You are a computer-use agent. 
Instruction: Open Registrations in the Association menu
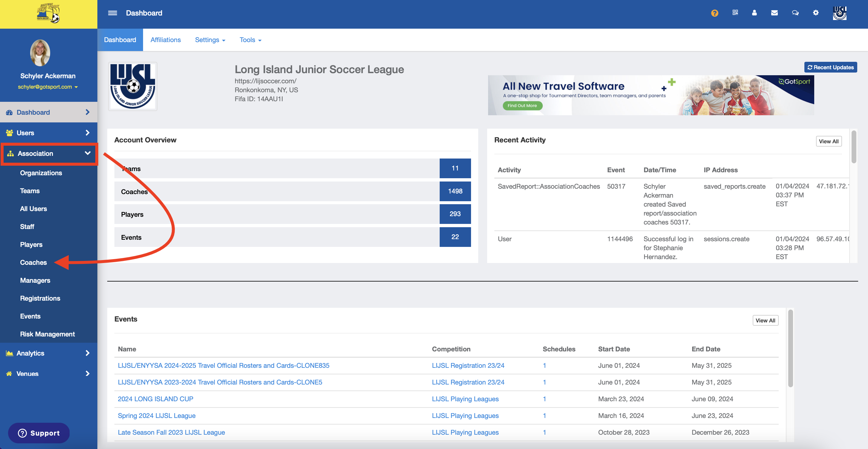40,298
